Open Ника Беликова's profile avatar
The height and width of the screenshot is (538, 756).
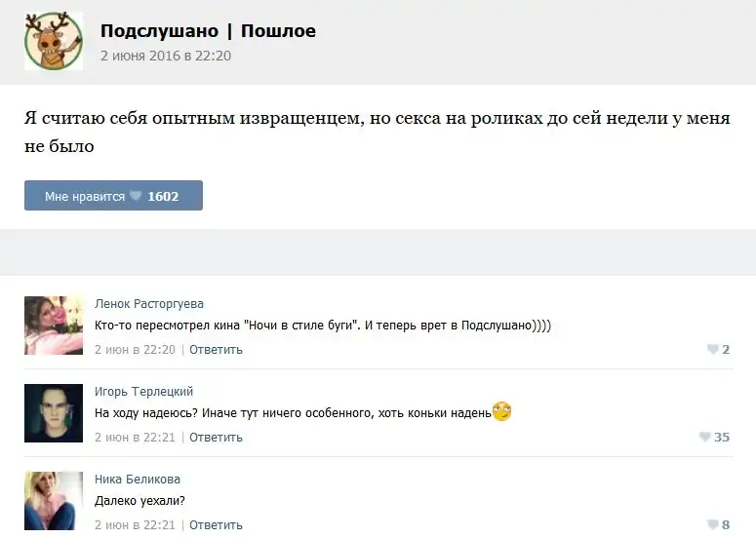pyautogui.click(x=54, y=501)
